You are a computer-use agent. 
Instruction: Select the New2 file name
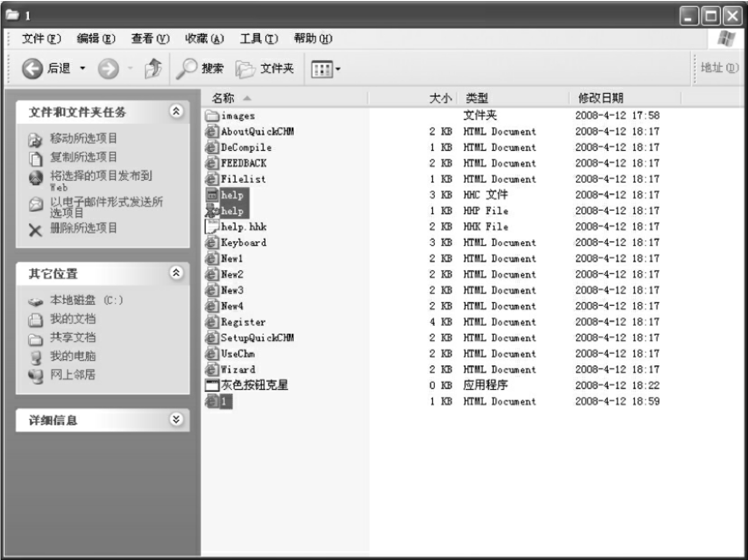point(232,275)
